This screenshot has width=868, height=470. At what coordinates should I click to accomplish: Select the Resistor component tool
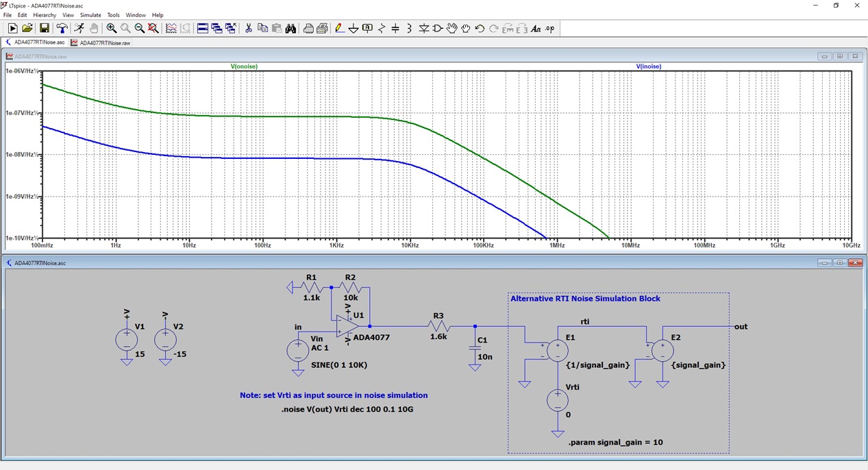tap(382, 28)
